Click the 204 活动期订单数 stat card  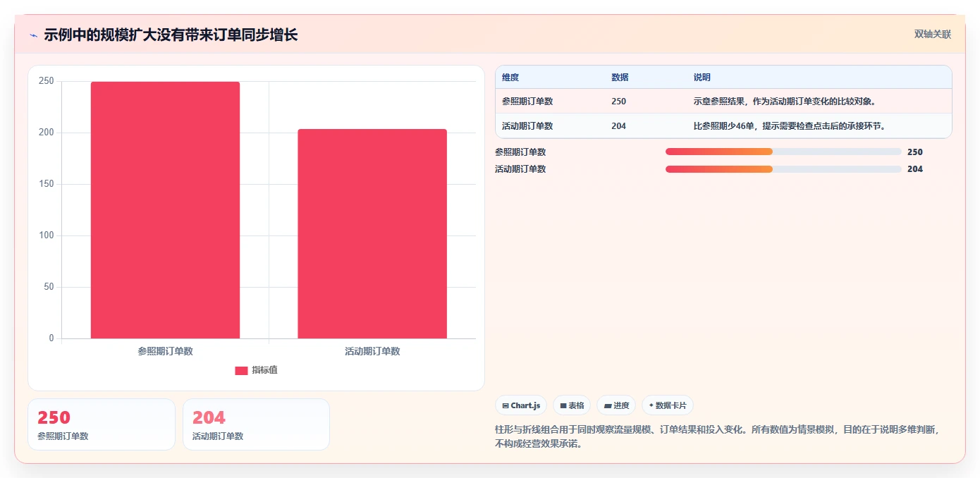(256, 424)
